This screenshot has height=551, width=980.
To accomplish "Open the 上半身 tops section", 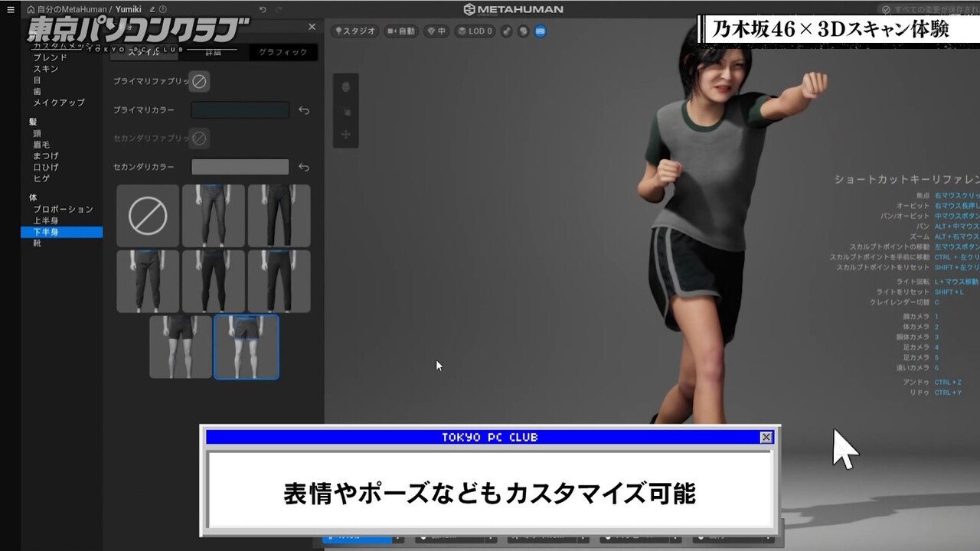I will coord(46,220).
